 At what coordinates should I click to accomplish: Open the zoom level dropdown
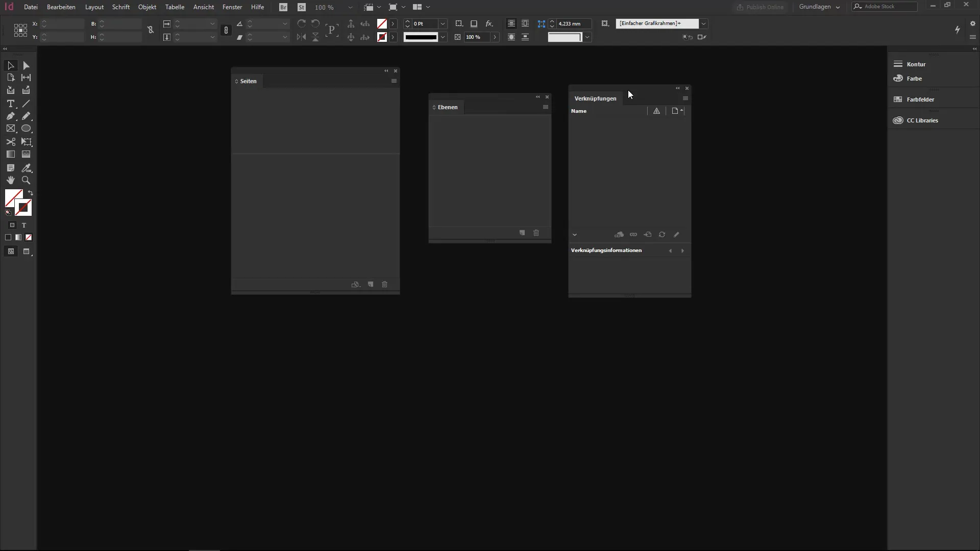(350, 7)
